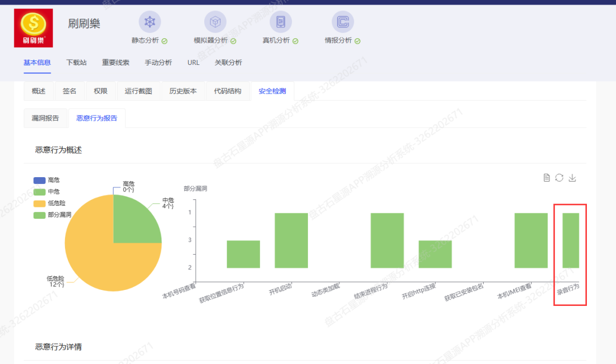Click pie label 中危 4个
Viewport: 616px width, 364px height.
click(168, 203)
